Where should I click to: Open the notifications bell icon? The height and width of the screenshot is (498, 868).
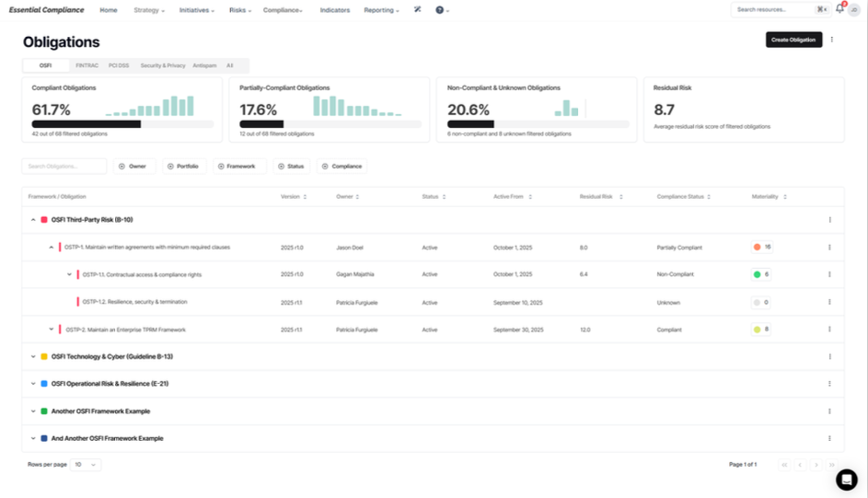[x=839, y=9]
